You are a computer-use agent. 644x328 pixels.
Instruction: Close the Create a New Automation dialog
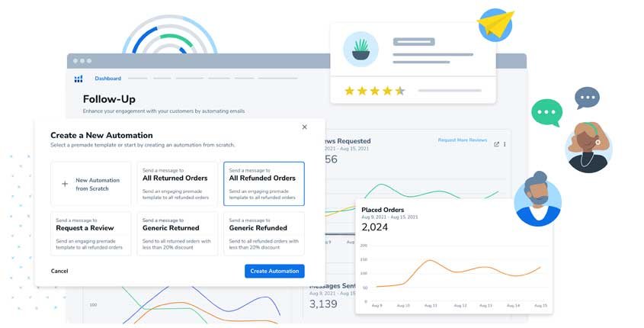(304, 127)
